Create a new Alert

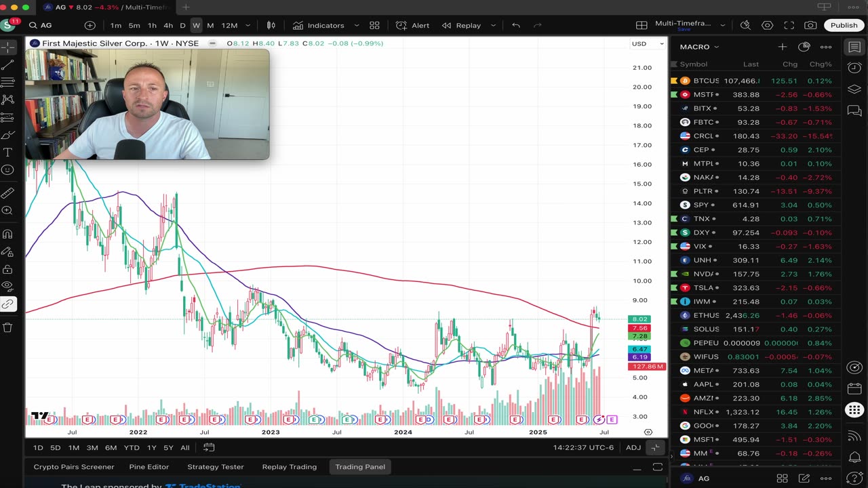point(413,26)
